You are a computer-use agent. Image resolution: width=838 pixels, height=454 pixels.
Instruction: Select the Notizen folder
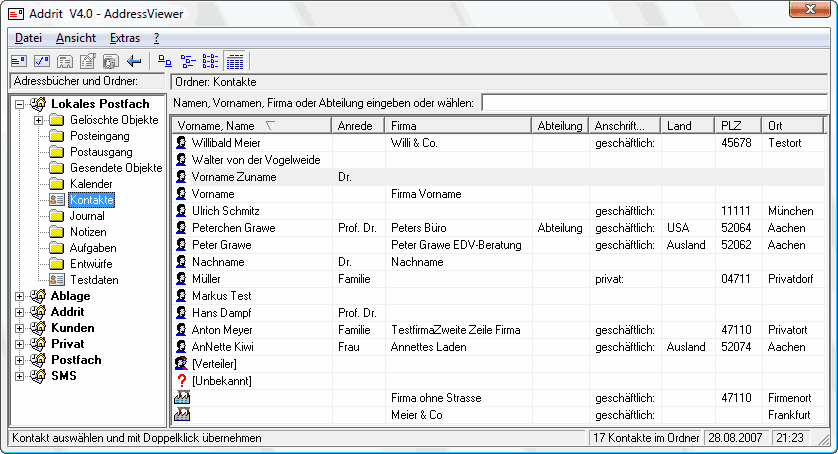coord(88,232)
